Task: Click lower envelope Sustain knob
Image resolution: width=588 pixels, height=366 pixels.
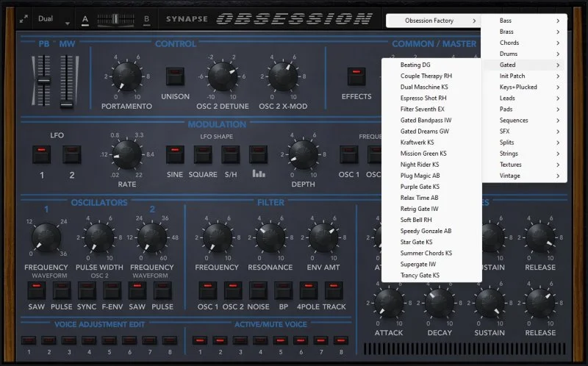Action: coord(490,303)
